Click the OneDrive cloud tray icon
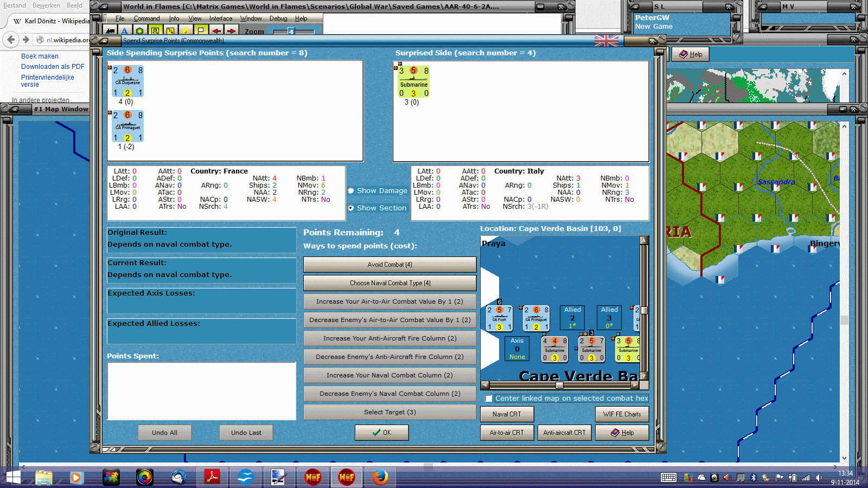The image size is (868, 488). click(701, 478)
